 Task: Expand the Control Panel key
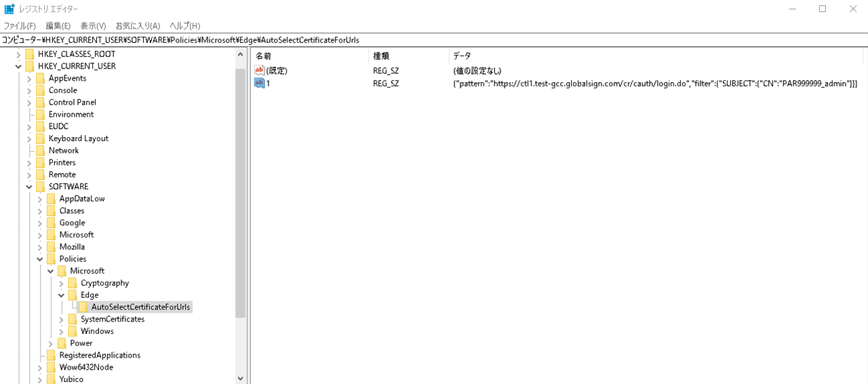point(29,102)
